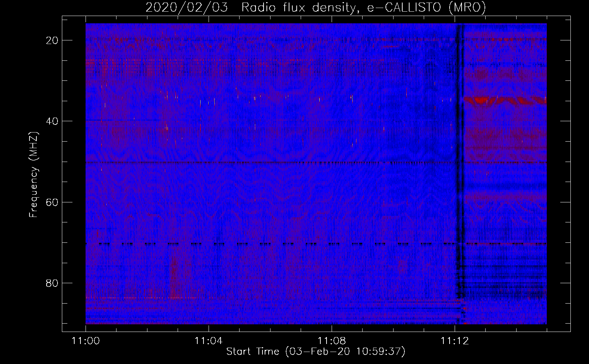Image resolution: width=589 pixels, height=364 pixels.
Task: Click the dashed black line at 70 MHz
Action: [316, 244]
